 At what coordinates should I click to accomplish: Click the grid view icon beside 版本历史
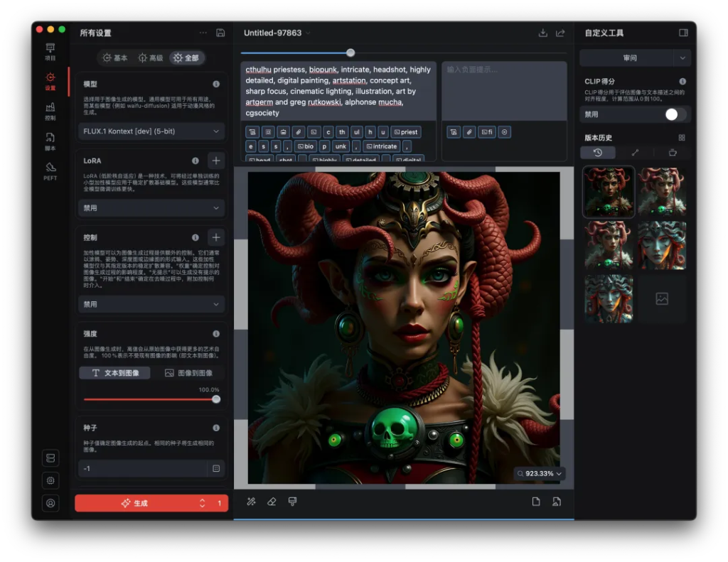click(682, 138)
